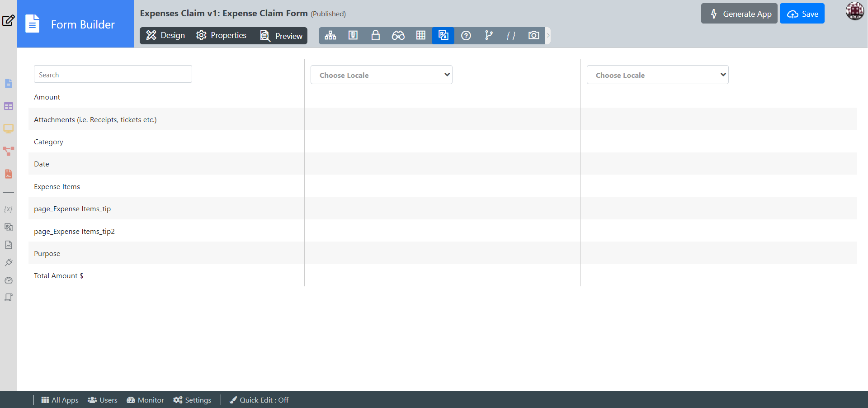This screenshot has height=408, width=868.
Task: Open the plug icon in left sidebar
Action: coord(9,262)
